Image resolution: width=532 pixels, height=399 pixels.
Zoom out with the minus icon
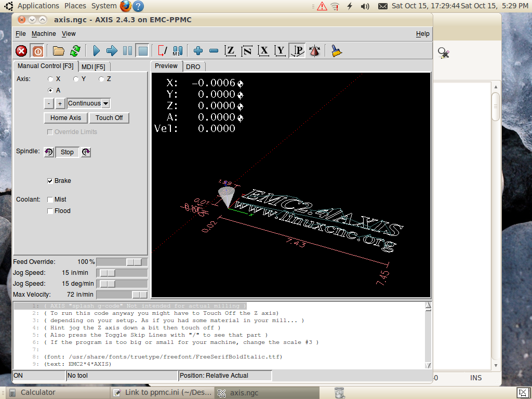pos(214,51)
